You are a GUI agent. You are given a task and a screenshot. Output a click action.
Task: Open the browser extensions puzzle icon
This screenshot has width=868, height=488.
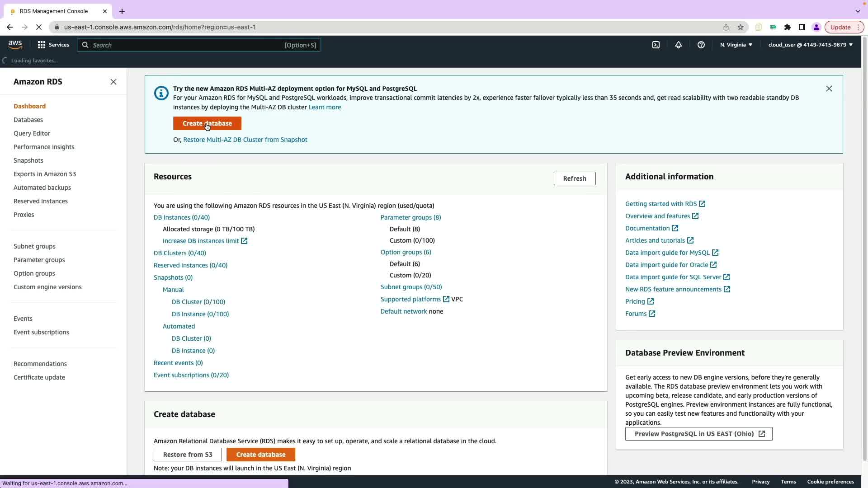coord(788,27)
